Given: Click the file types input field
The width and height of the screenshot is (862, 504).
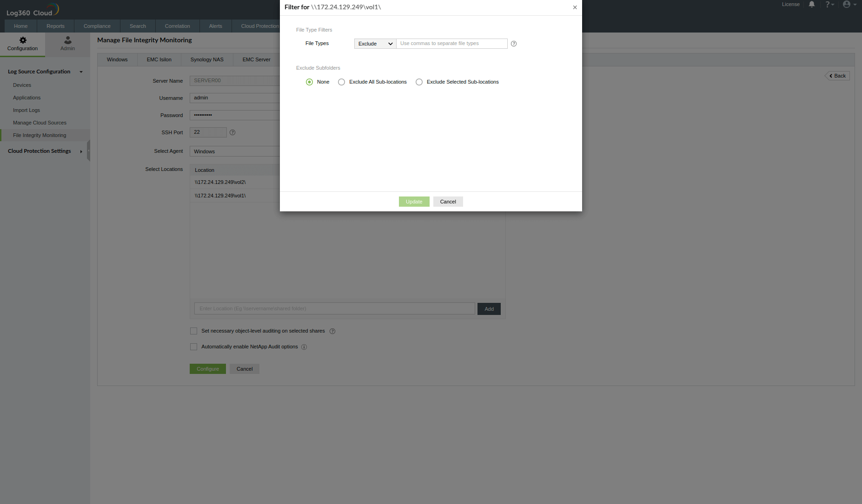Looking at the screenshot, I should point(451,43).
